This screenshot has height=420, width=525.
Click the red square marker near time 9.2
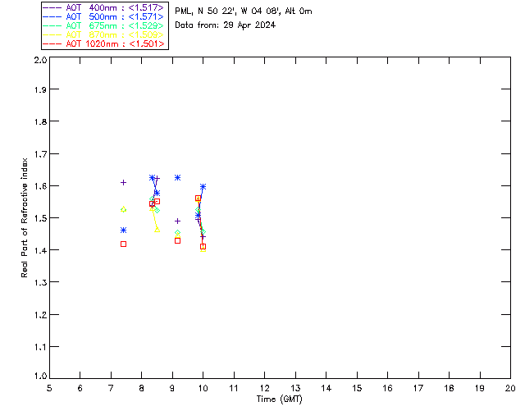177,241
